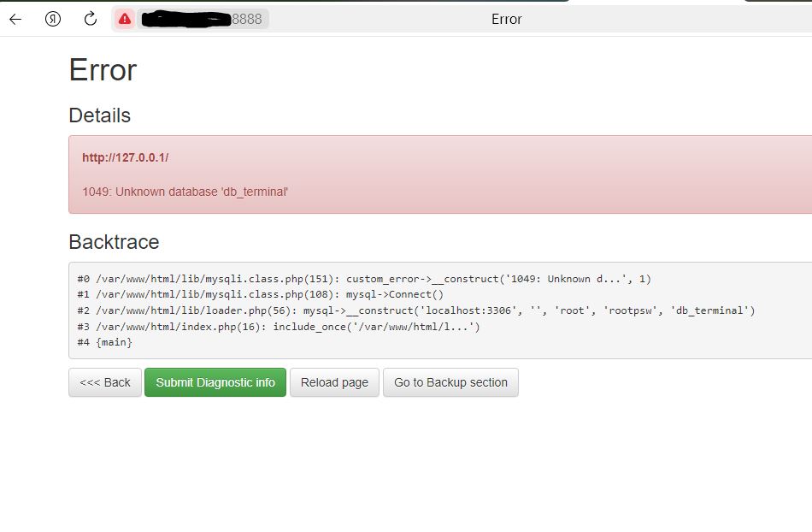
Task: Select backtrace line #2 with loader.php
Action: pyautogui.click(x=416, y=310)
